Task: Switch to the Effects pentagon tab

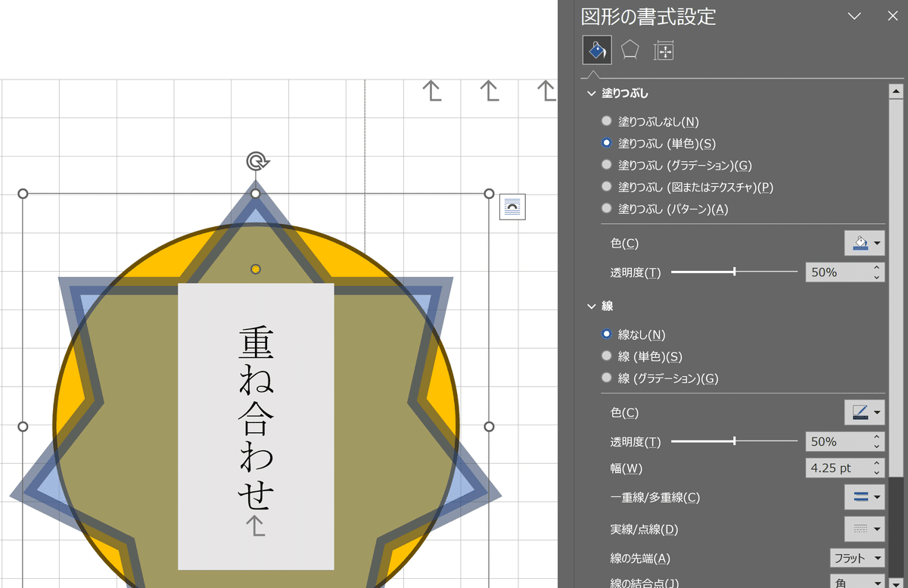Action: pyautogui.click(x=630, y=51)
